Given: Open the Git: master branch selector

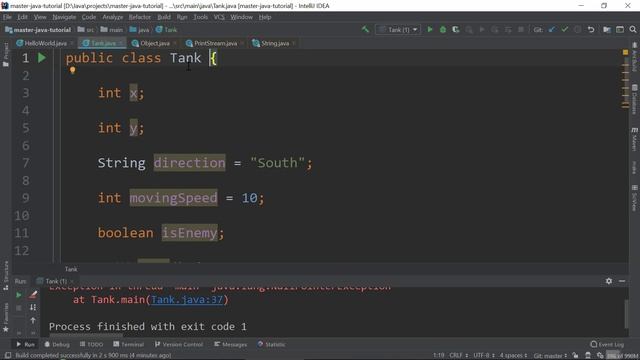Looking at the screenshot, I should click(x=550, y=356).
